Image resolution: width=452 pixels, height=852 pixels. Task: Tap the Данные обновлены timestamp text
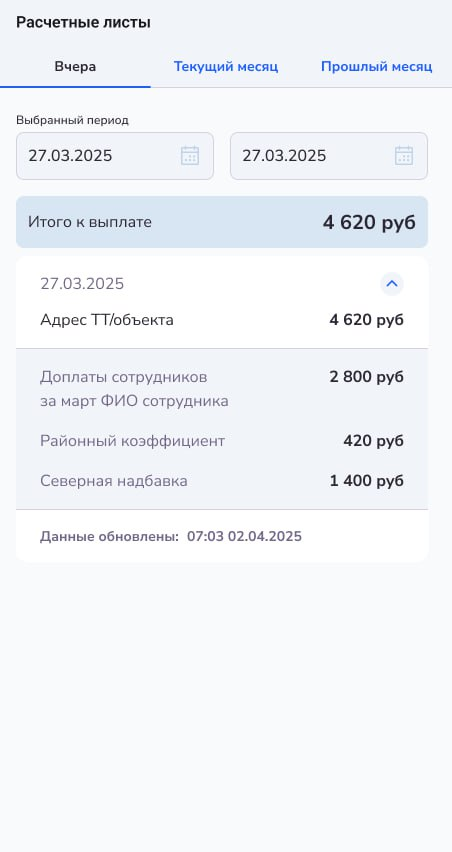171,537
